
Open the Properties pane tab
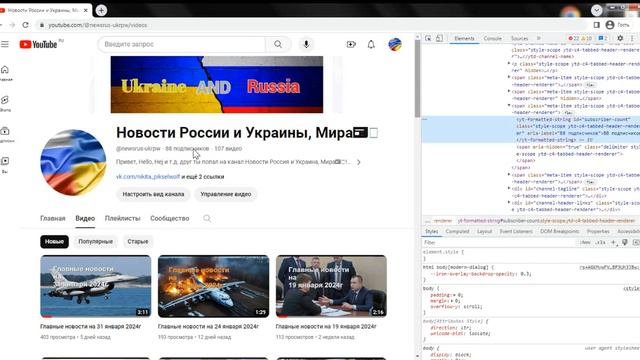598,231
